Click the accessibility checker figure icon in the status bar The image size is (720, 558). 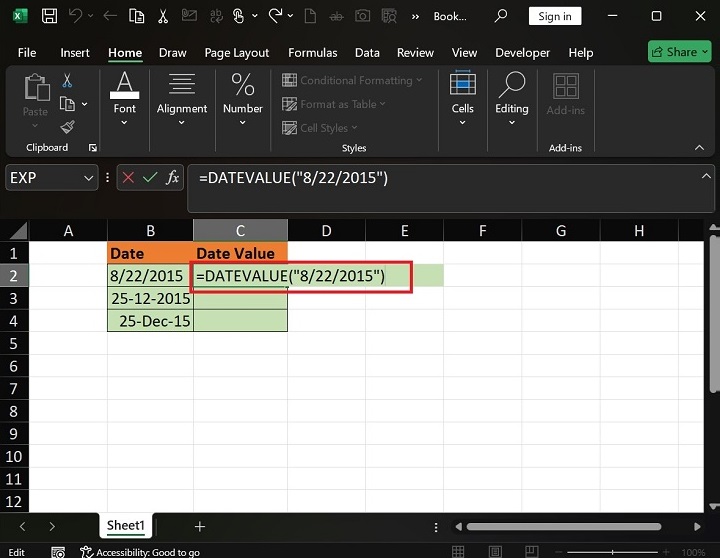tap(86, 552)
